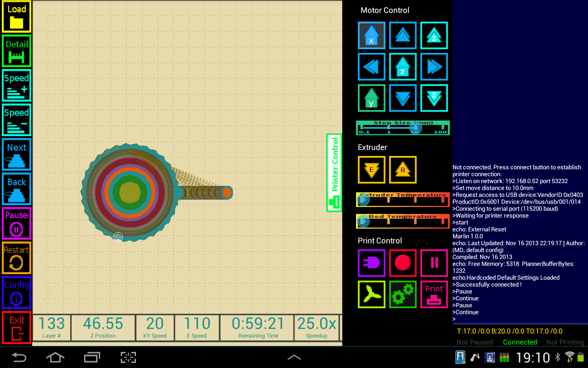Click the Remaining Time status field
This screenshot has height=368, width=588.
pos(256,328)
